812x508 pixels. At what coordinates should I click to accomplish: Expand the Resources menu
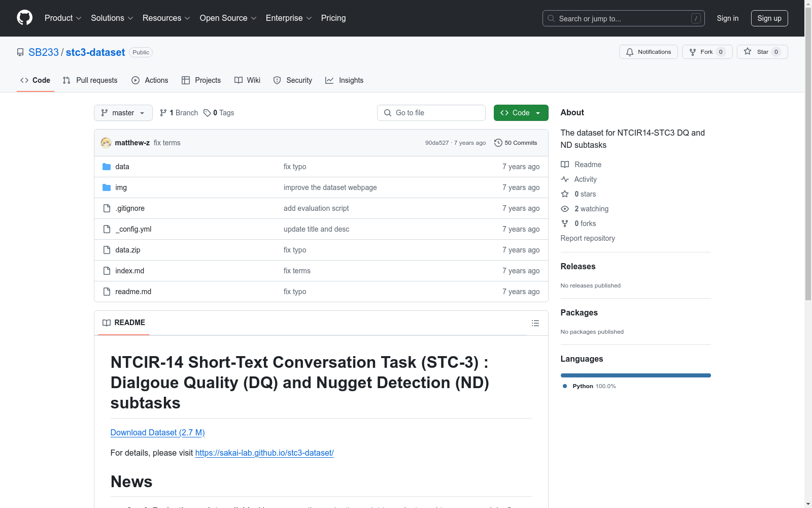tap(166, 18)
